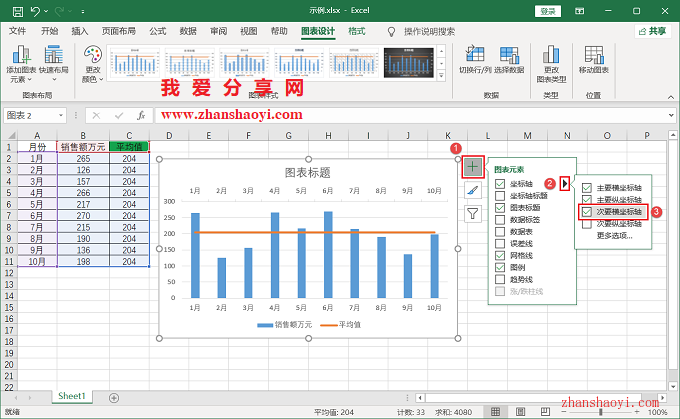Viewport: 680px width, 419px height.
Task: Toggle the Data Table (数据表) checkbox
Action: pyautogui.click(x=500, y=232)
